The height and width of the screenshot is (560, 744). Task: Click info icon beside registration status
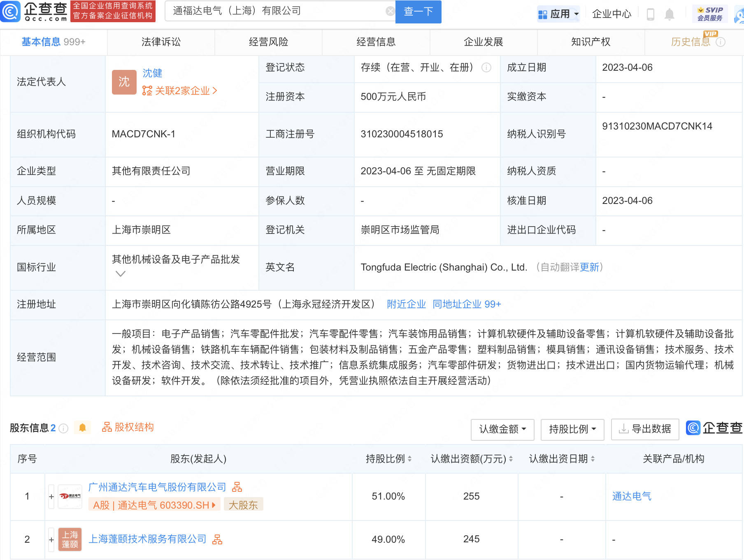(486, 68)
